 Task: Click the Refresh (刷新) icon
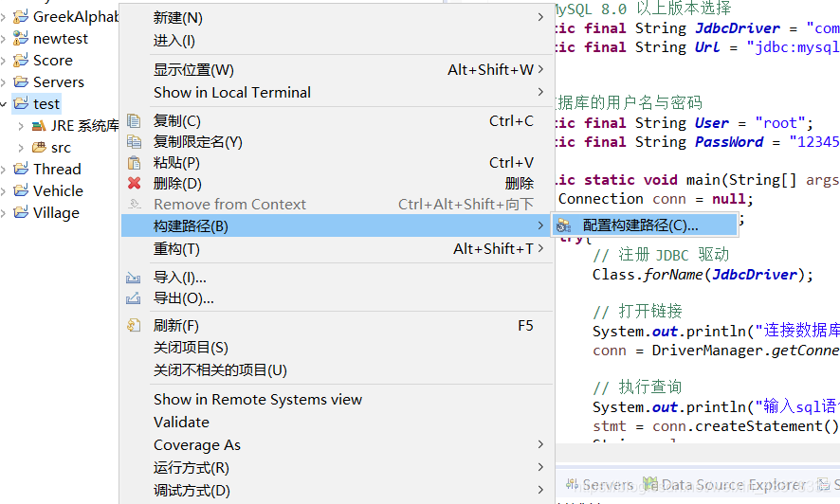point(134,325)
